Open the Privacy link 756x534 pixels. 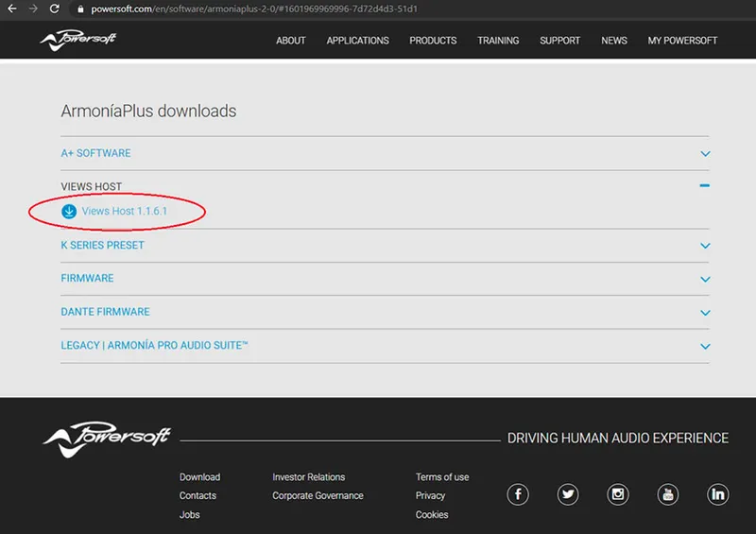(430, 496)
